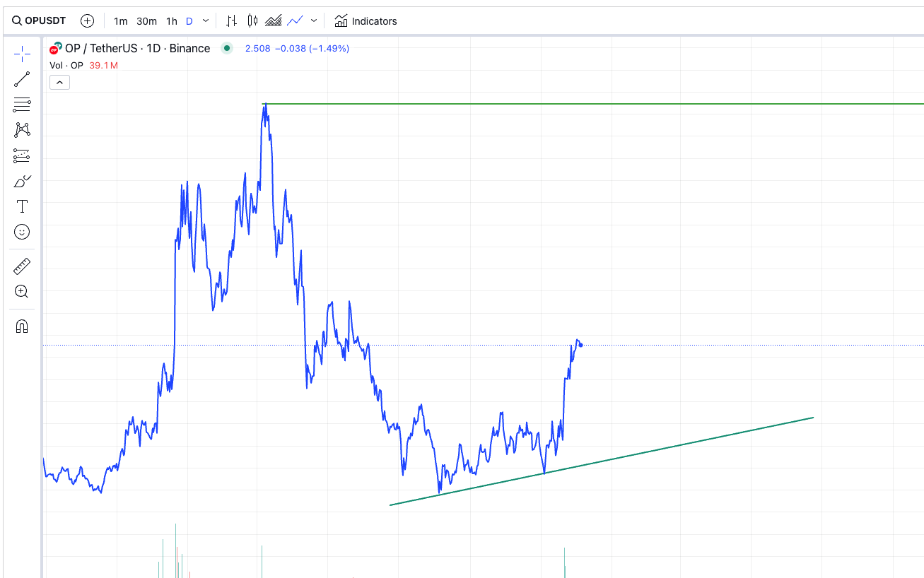Click the 39.1 M volume value
Image resolution: width=924 pixels, height=578 pixels.
pos(103,65)
